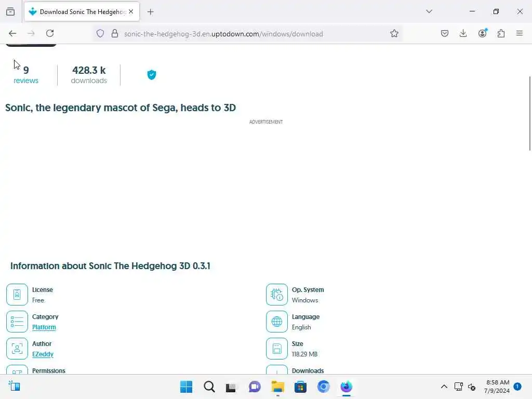Click the Op. System chip icon

277,295
